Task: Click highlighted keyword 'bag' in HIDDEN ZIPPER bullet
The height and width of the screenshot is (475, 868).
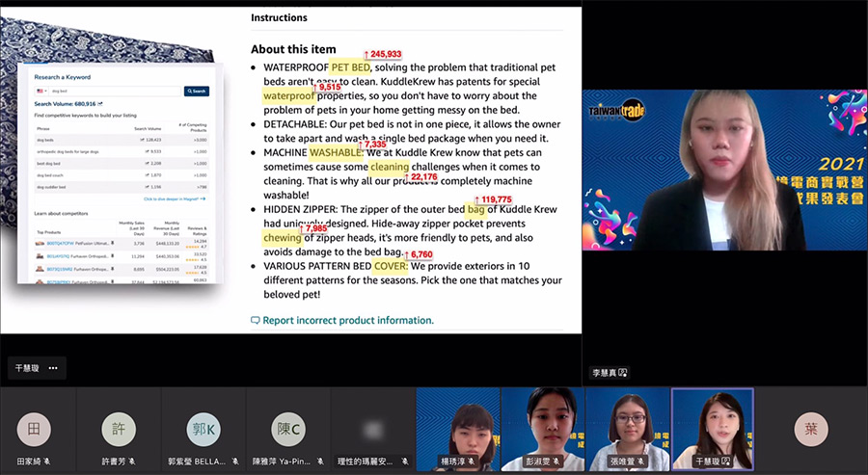Action: 476,210
